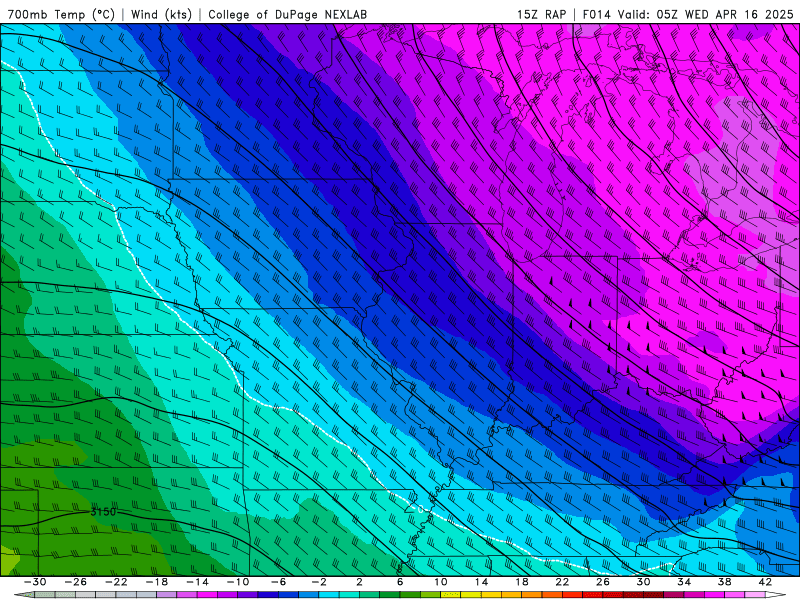Click the "-18" color scale label
The width and height of the screenshot is (800, 600).
click(157, 582)
